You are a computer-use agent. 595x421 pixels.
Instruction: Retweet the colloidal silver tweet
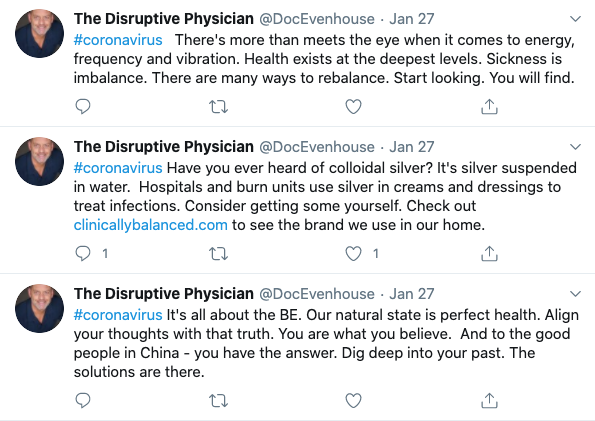tap(219, 254)
